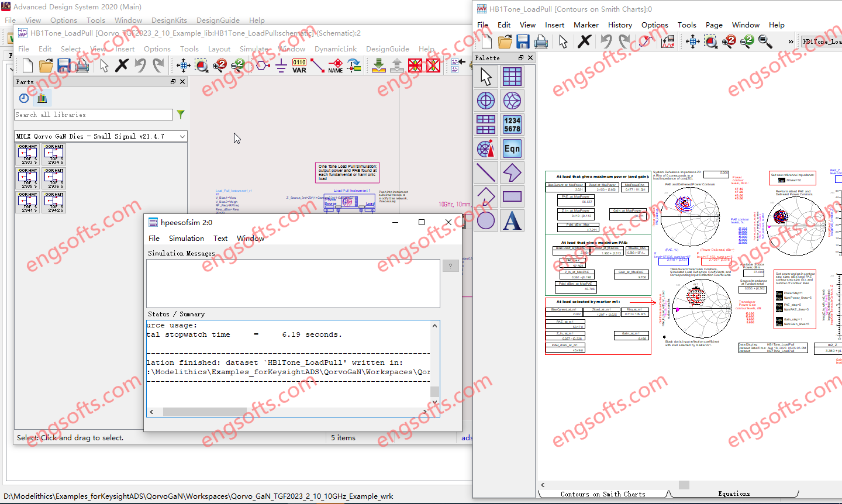This screenshot has height=504, width=842.
Task: Switch to the Equations tab in Data Display
Action: (x=734, y=493)
